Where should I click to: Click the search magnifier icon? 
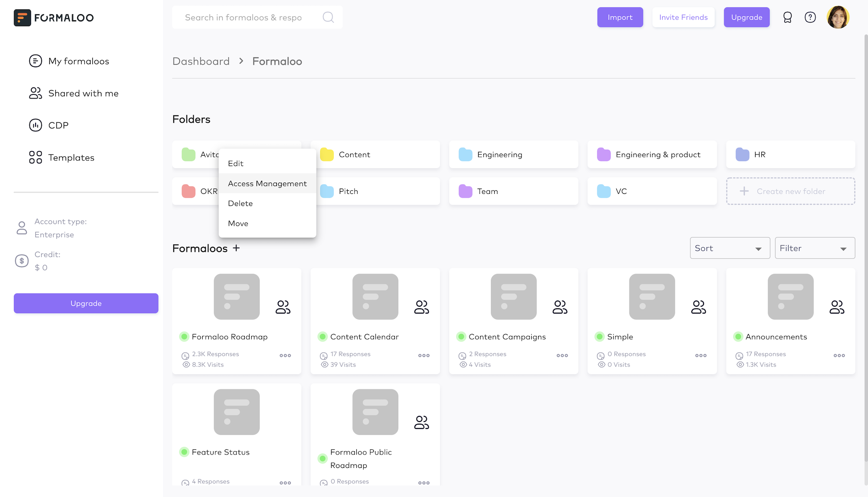pos(328,17)
